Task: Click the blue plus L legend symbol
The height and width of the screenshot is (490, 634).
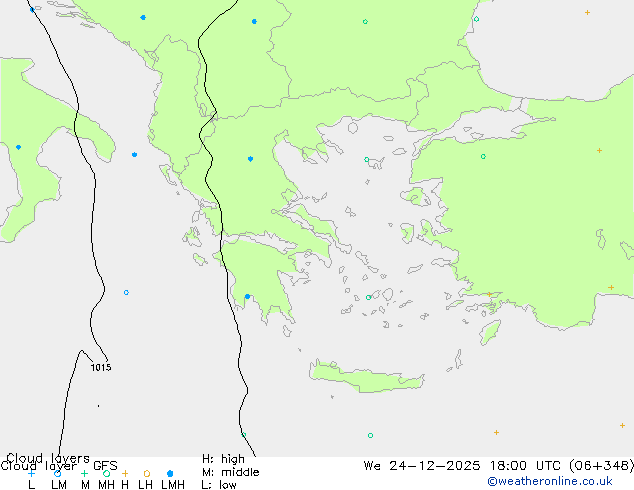Action: [31, 473]
